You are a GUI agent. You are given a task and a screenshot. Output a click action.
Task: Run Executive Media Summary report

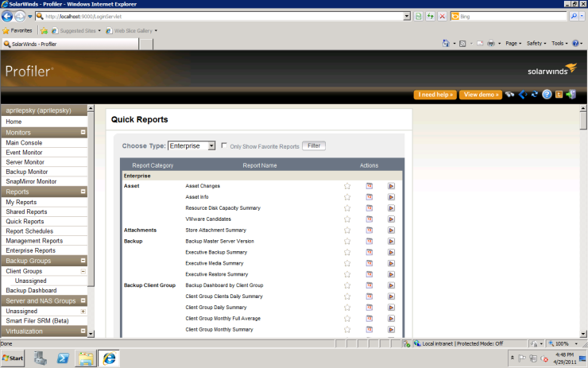click(391, 263)
